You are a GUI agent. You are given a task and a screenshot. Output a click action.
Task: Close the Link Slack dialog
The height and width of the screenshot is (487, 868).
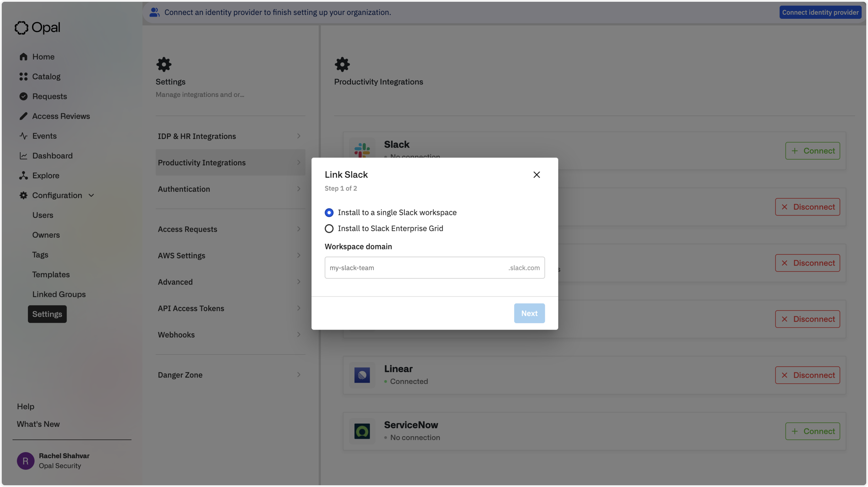tap(536, 175)
